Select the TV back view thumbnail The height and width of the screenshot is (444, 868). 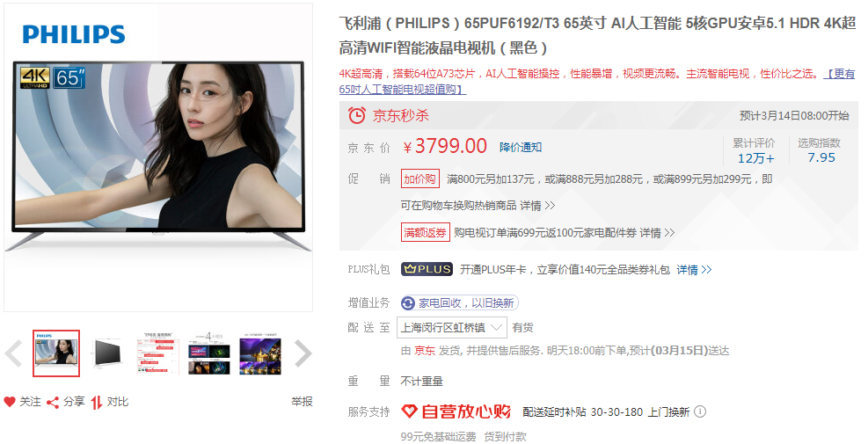pyautogui.click(x=107, y=353)
